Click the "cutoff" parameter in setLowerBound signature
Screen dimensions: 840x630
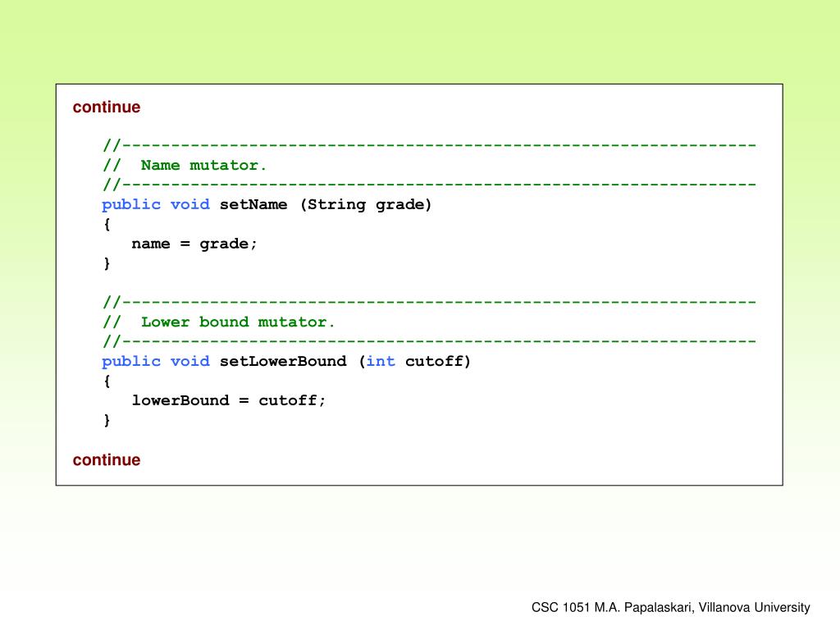(x=435, y=362)
